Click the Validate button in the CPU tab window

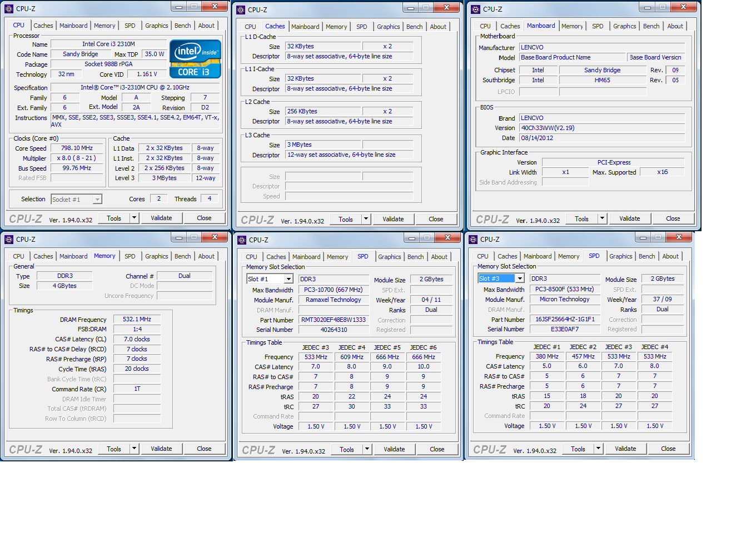point(161,218)
